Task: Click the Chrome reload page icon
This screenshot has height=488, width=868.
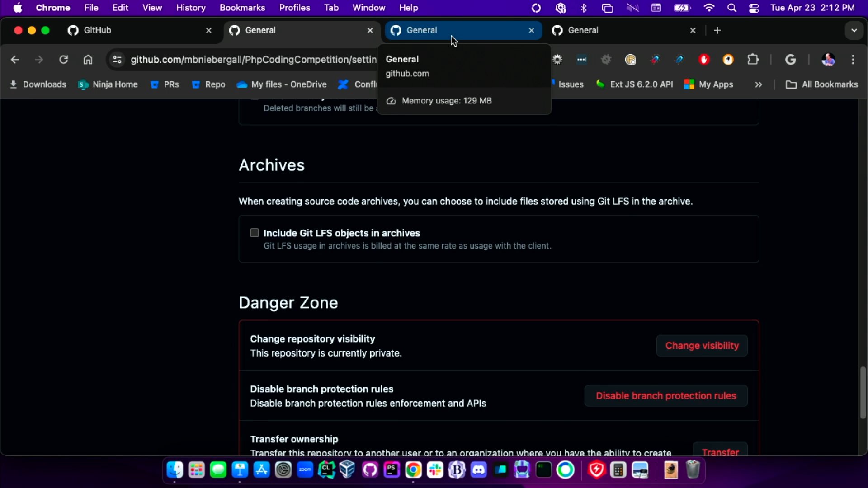Action: point(64,60)
